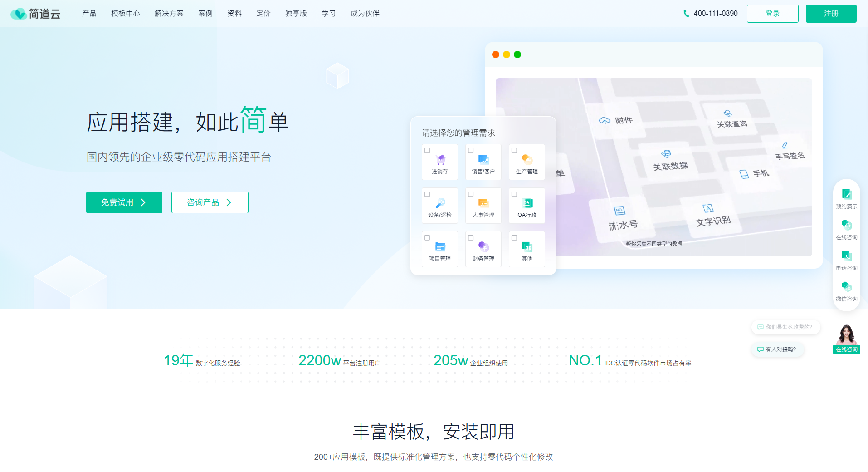
Task: Click the 关联数据 icon in preview
Action: 666,153
